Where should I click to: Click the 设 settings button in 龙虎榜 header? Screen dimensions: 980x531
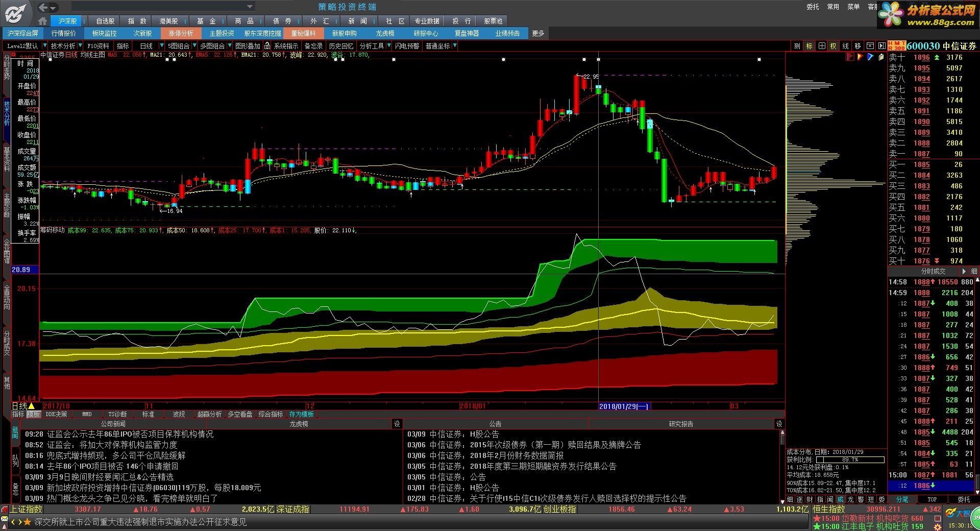point(397,424)
